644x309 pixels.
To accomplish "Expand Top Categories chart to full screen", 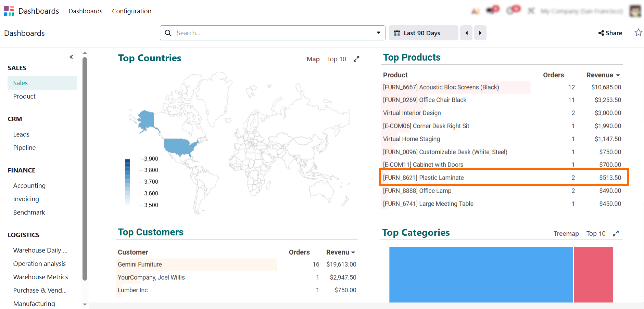I will [x=616, y=233].
